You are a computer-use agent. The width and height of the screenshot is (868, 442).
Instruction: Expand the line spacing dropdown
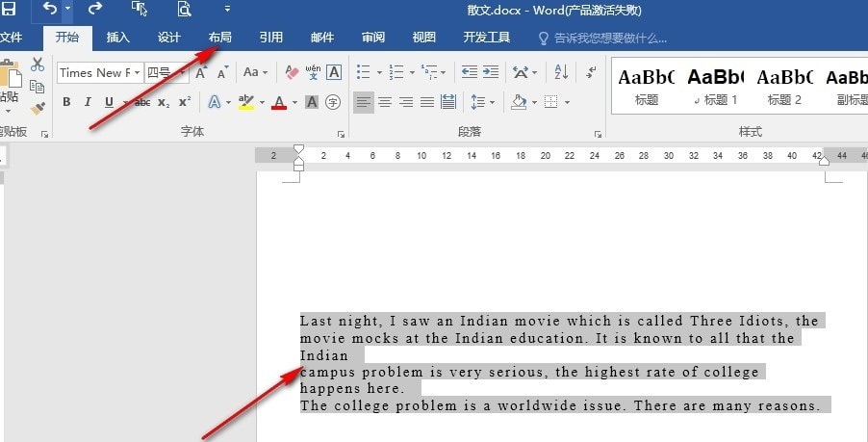[x=492, y=102]
